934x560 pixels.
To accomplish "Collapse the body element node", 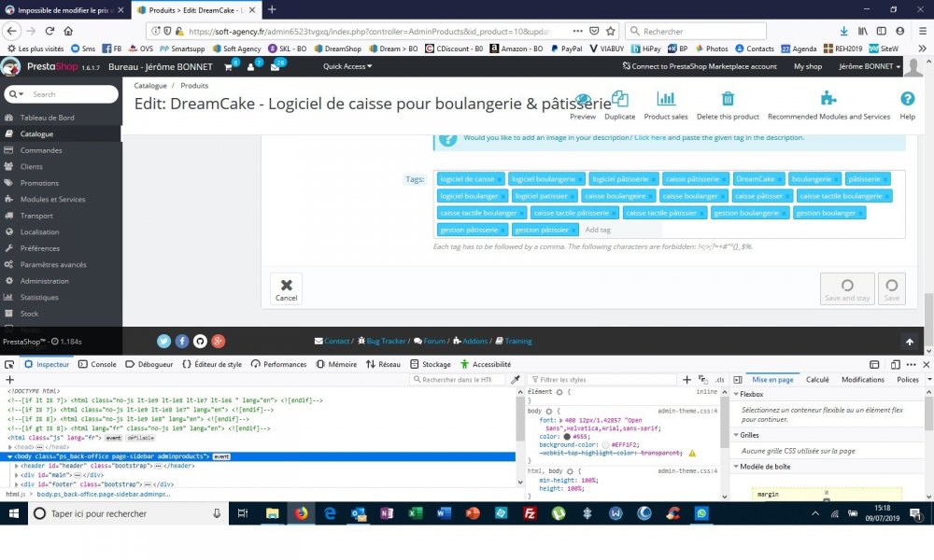I will pos(10,456).
